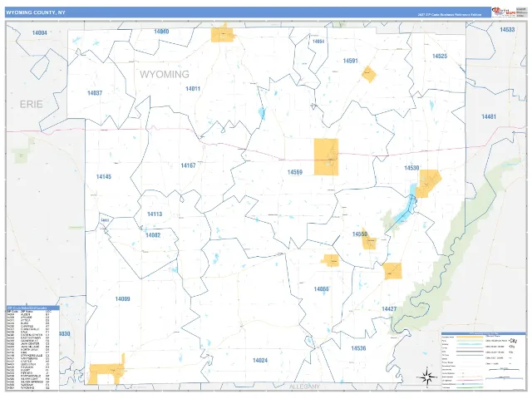Click the ZIP code index header bar
This screenshot has height=399, width=532.
tap(32, 308)
